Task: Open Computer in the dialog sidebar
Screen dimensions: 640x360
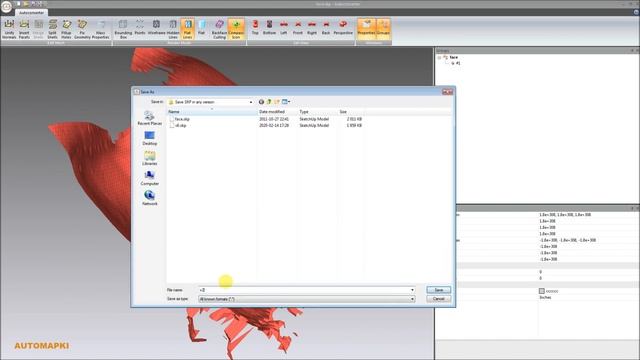Action: pos(149,178)
